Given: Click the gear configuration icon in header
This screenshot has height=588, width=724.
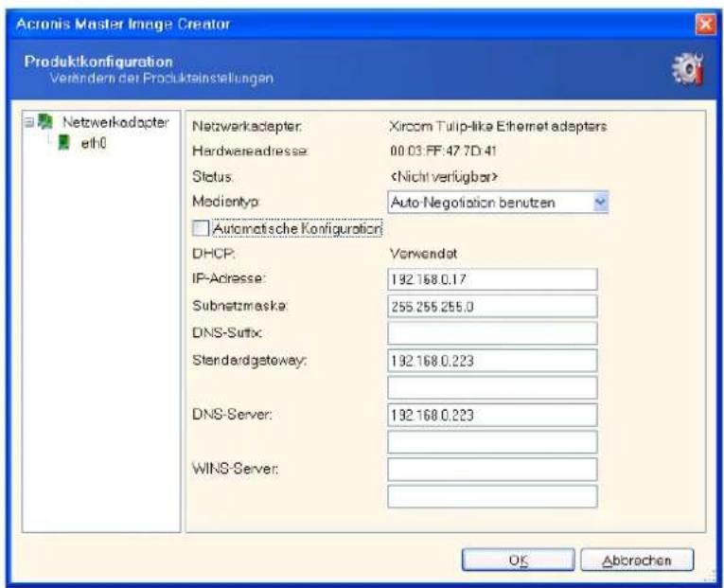Looking at the screenshot, I should (687, 69).
